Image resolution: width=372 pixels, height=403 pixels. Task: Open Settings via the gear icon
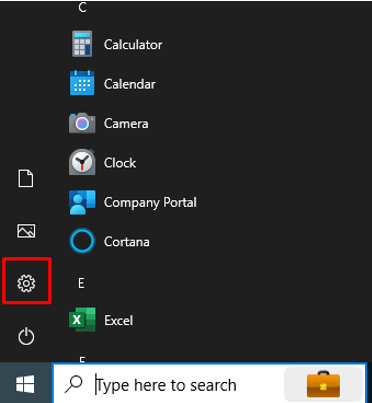pos(26,283)
